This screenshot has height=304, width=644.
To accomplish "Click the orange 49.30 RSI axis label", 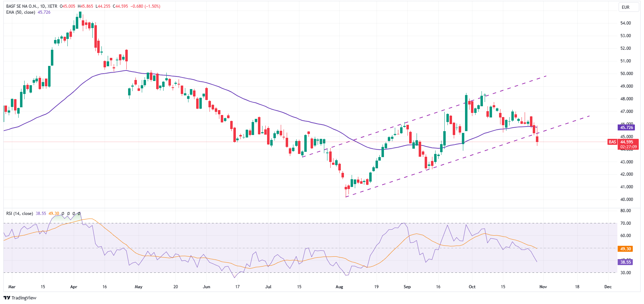I will (625, 249).
